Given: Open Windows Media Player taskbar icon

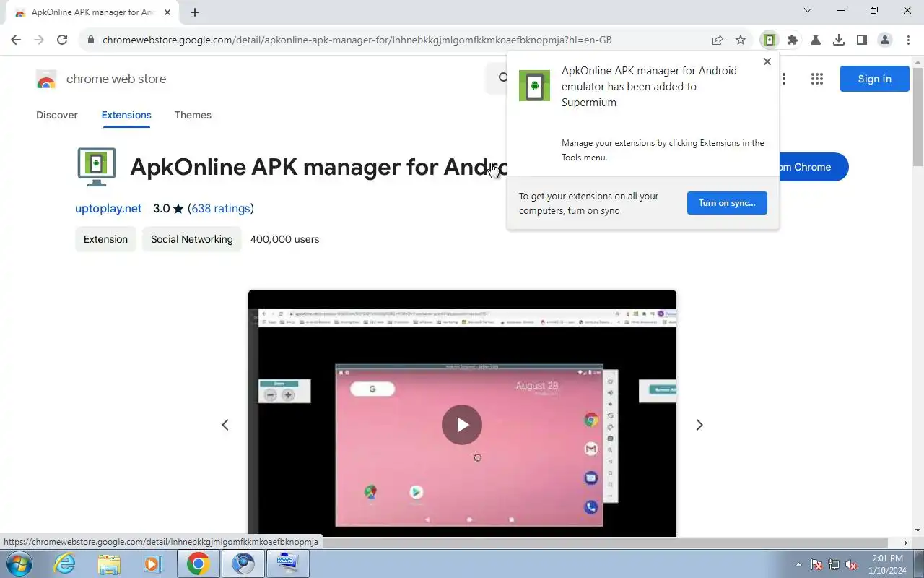Looking at the screenshot, I should (x=153, y=564).
